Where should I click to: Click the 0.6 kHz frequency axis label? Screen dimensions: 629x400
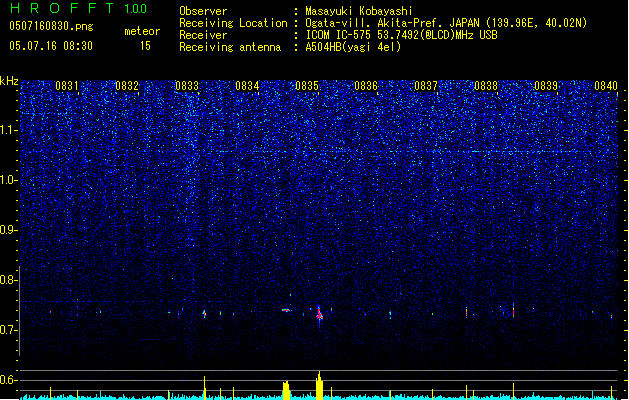(7, 380)
